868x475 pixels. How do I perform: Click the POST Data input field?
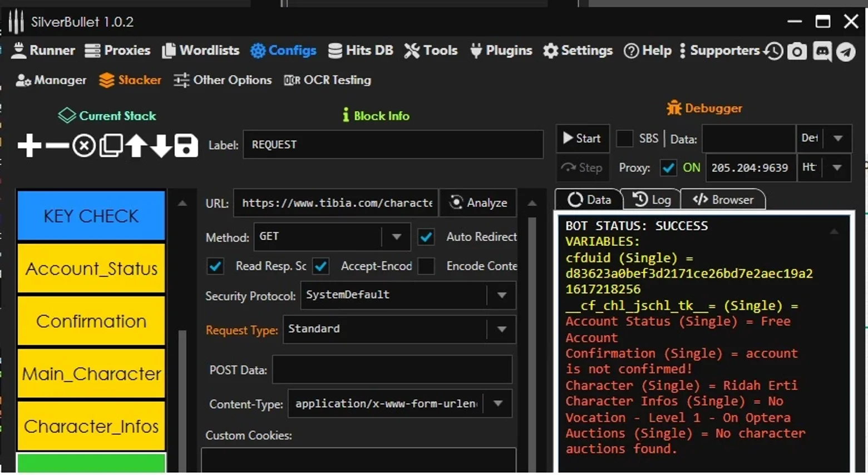pyautogui.click(x=392, y=370)
